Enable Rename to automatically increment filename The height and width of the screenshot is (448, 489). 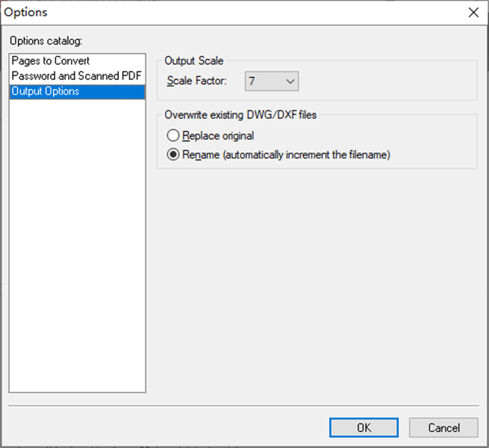pyautogui.click(x=173, y=154)
